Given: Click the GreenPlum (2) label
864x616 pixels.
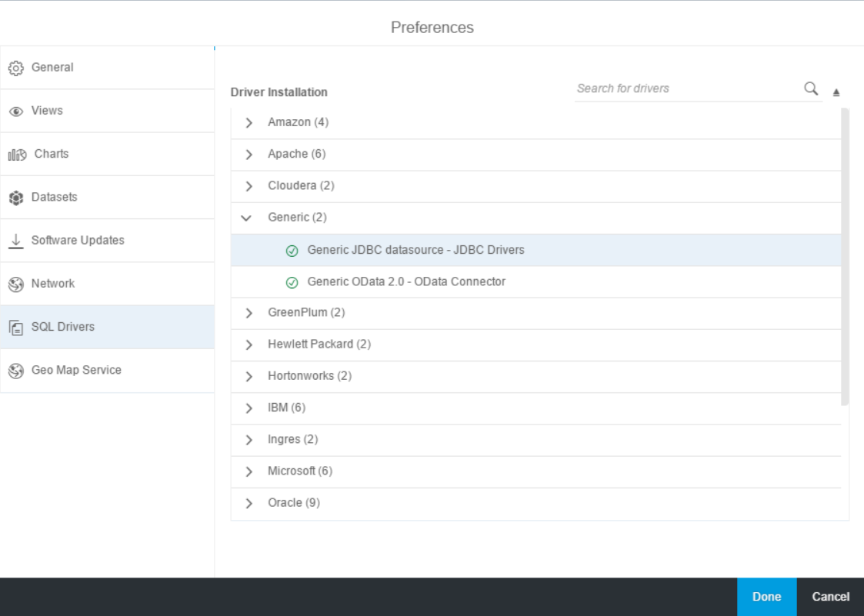Looking at the screenshot, I should coord(306,312).
